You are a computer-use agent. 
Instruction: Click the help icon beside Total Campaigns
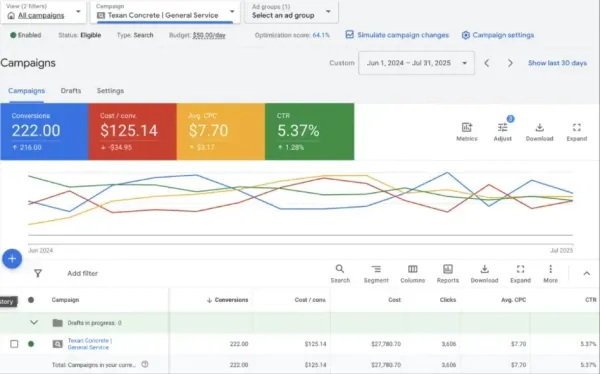pos(145,364)
